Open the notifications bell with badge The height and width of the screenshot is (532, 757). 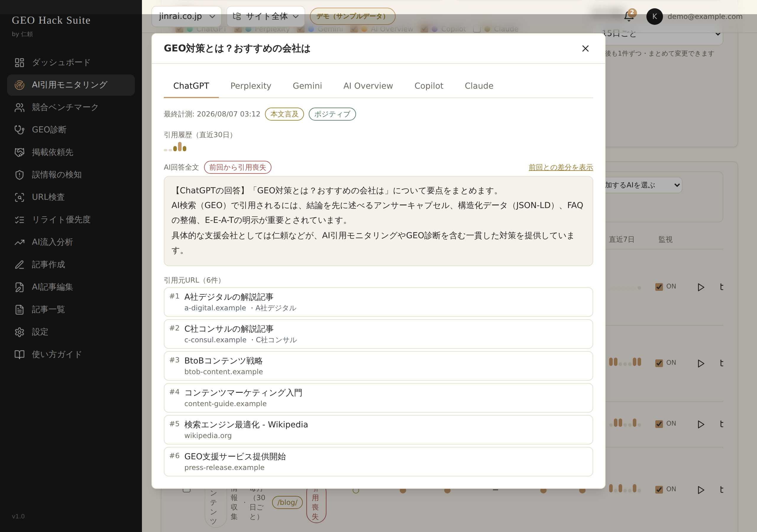(629, 15)
